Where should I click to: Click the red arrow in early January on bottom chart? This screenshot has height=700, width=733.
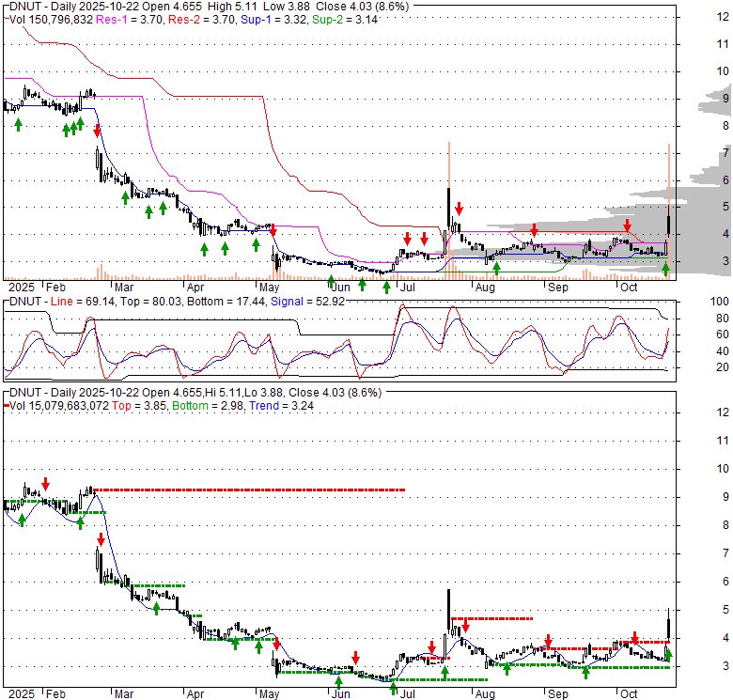[x=46, y=484]
